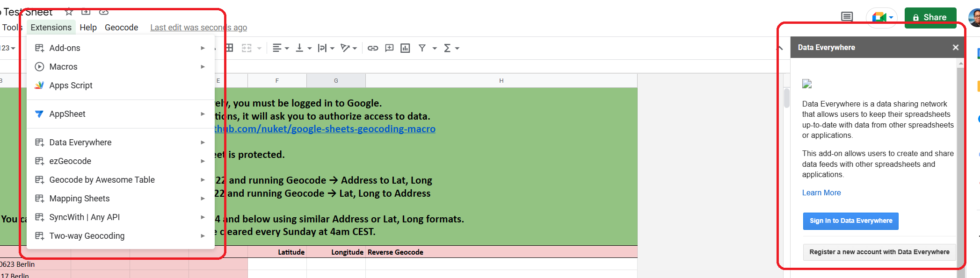Image resolution: width=980 pixels, height=278 pixels.
Task: Open the Data Everywhere submenu
Action: (121, 142)
